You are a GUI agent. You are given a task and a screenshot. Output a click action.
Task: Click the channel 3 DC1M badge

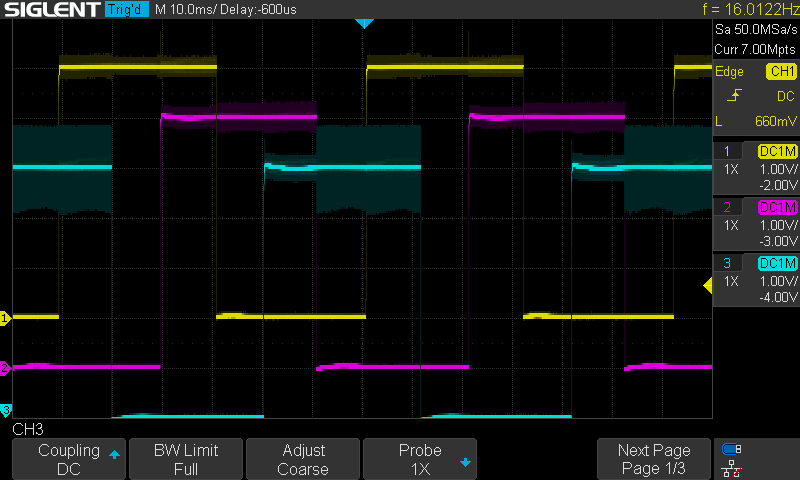[x=777, y=263]
